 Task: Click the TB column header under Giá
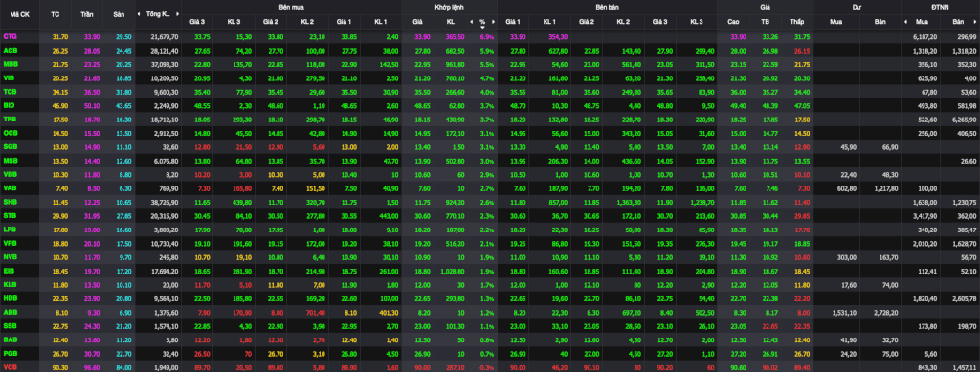pos(765,21)
